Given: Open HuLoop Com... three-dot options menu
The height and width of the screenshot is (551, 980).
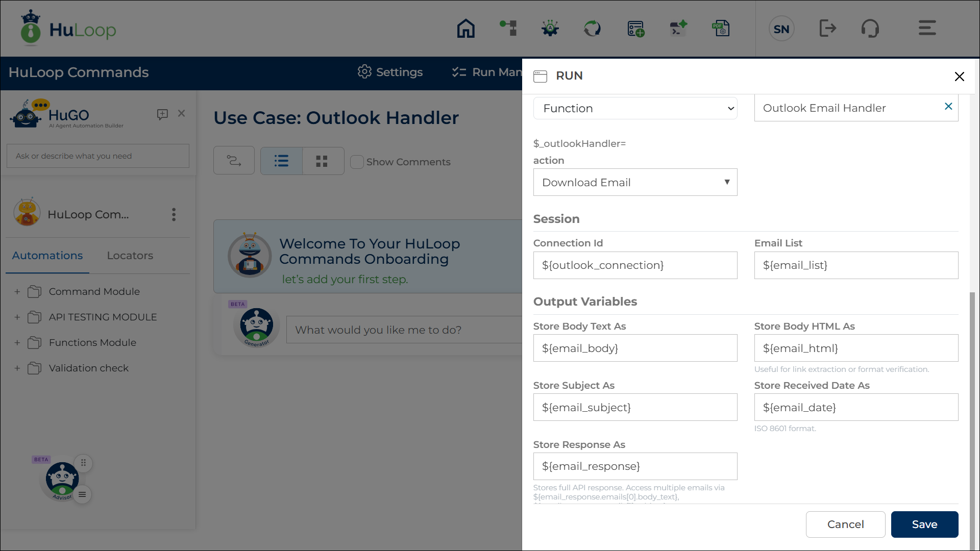Looking at the screenshot, I should (174, 214).
